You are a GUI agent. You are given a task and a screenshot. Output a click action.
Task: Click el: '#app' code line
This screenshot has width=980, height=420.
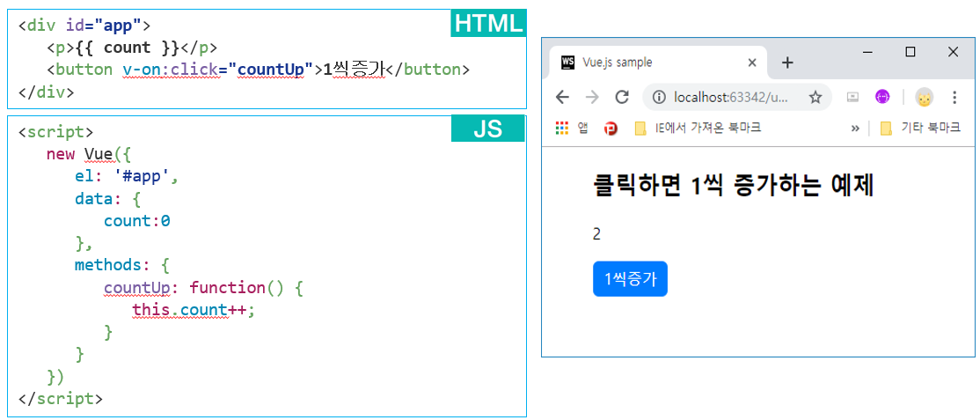(127, 176)
